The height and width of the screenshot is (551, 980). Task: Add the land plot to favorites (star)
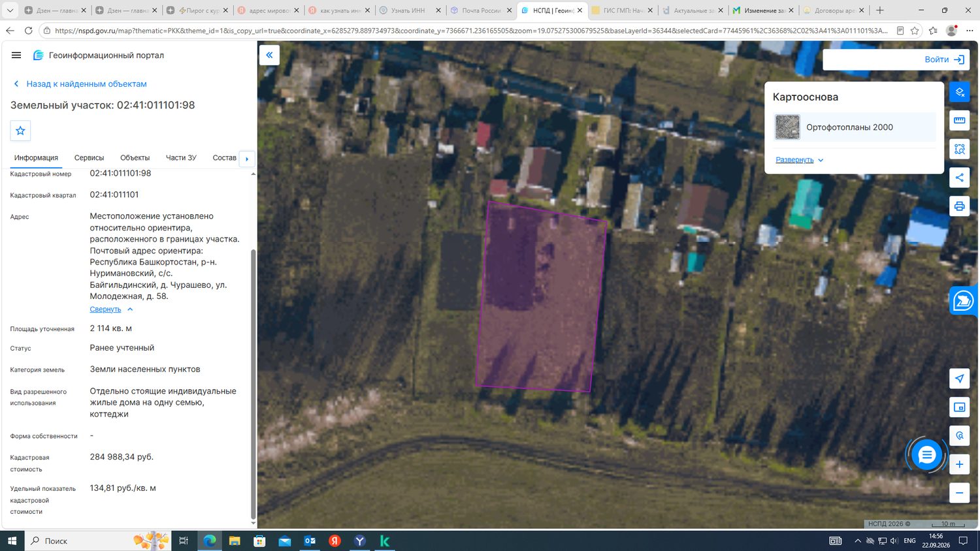[x=20, y=131]
